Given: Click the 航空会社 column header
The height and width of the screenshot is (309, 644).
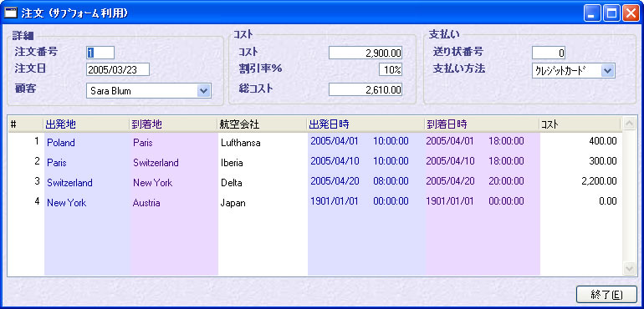Looking at the screenshot, I should [x=263, y=124].
